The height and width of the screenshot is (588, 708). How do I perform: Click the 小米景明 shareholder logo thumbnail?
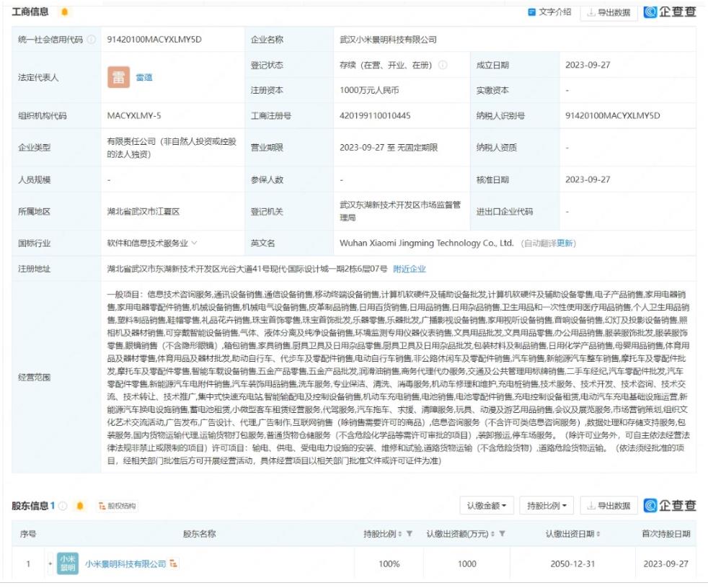(68, 563)
